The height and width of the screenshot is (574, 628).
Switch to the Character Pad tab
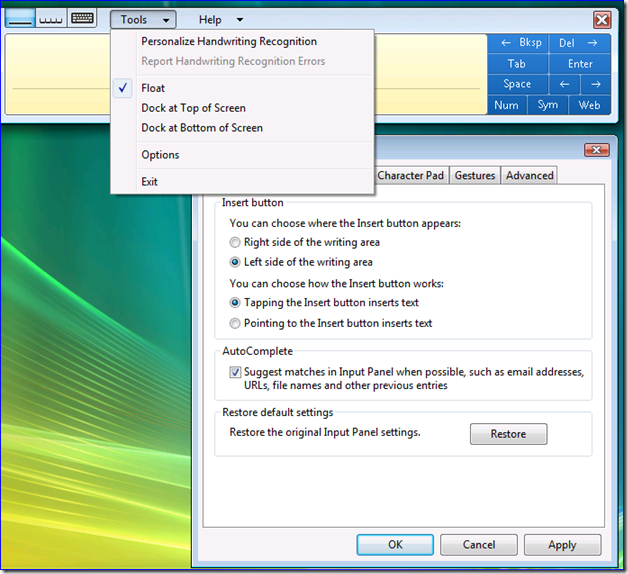[411, 175]
